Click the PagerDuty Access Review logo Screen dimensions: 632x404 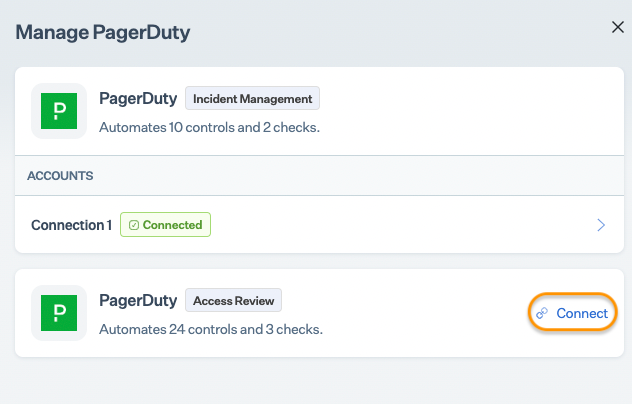[59, 313]
